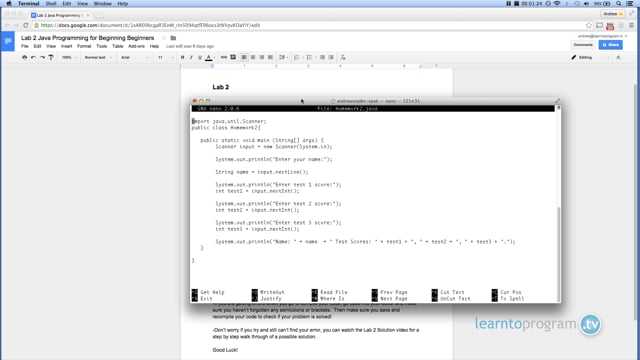The width and height of the screenshot is (640, 360).
Task: Open the account email dropdown
Action: tap(603, 36)
